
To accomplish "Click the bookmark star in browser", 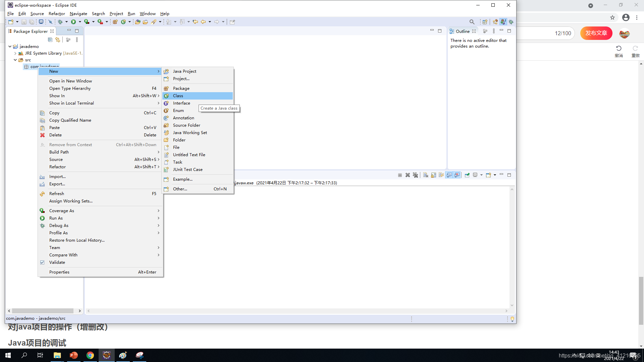I will tap(612, 17).
